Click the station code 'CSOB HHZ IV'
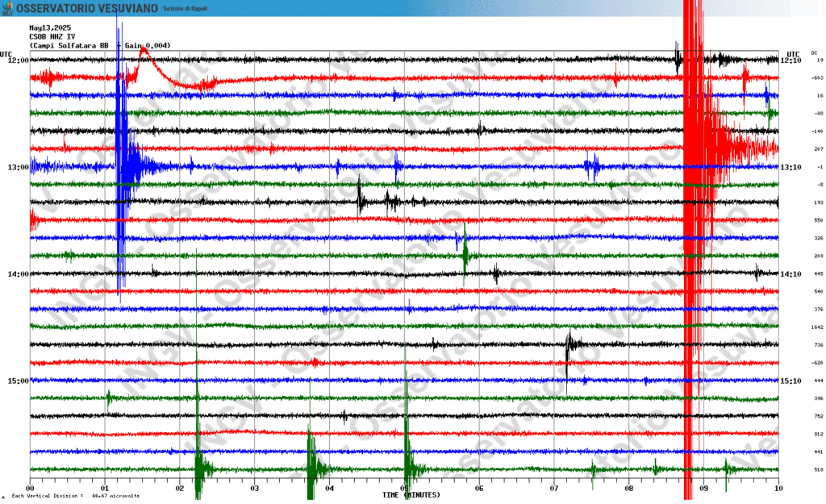The image size is (826, 504). click(52, 37)
